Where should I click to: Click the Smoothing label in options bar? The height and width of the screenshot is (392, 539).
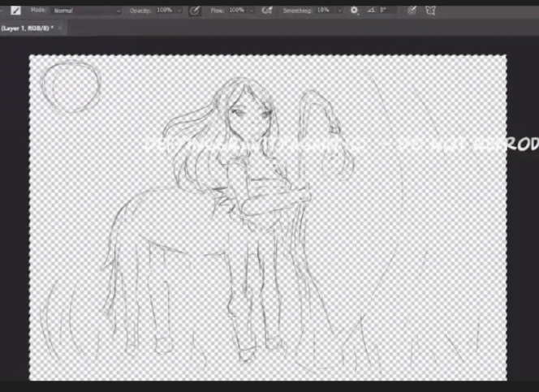point(297,11)
